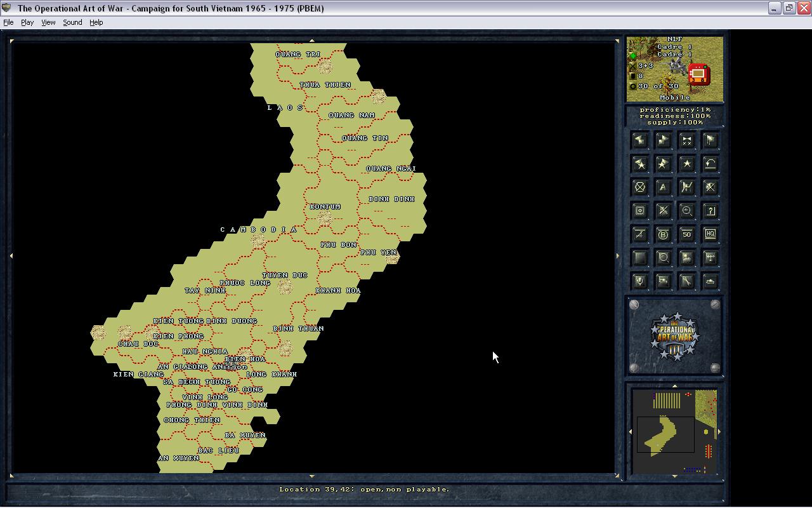
Task: Click the TUYEN DUC province label
Action: coord(285,275)
